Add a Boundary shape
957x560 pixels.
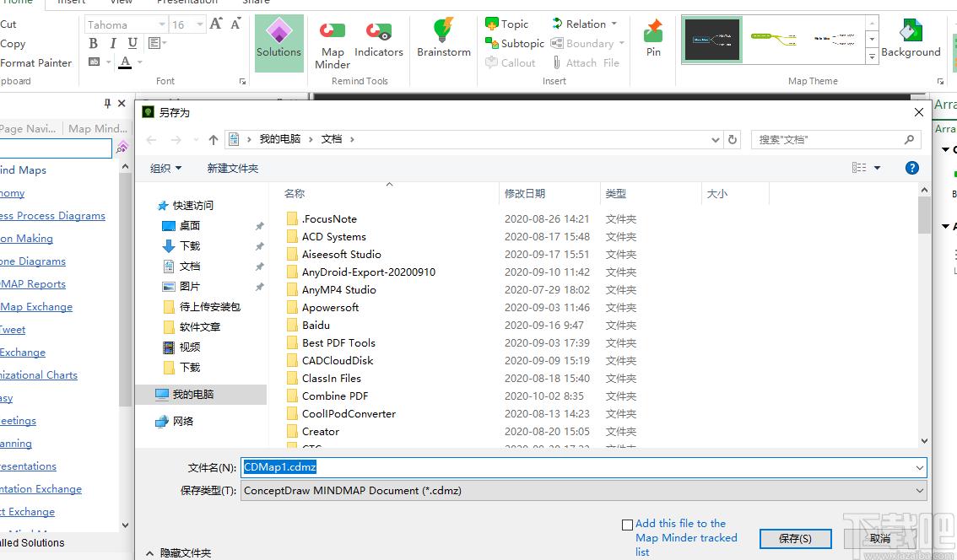click(587, 43)
